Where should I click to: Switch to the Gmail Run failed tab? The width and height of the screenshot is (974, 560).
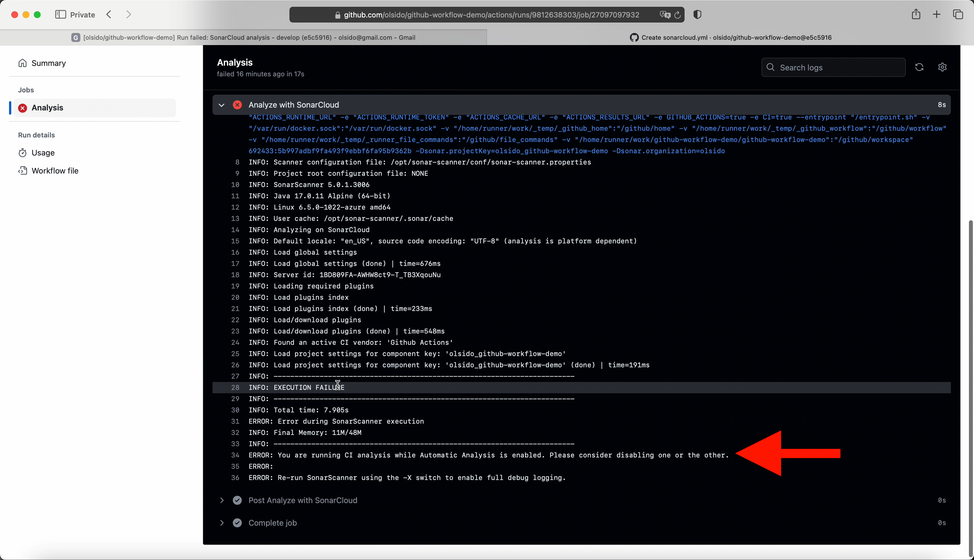coord(243,37)
